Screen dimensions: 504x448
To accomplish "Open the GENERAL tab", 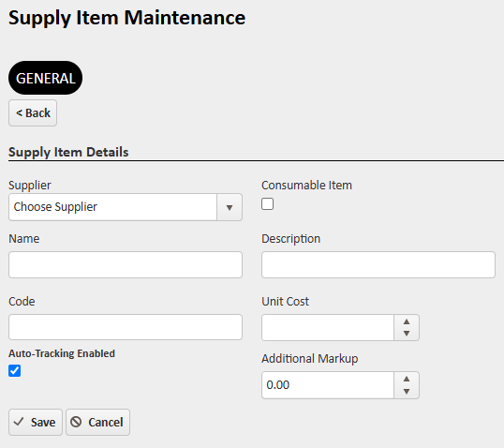I will (x=45, y=78).
